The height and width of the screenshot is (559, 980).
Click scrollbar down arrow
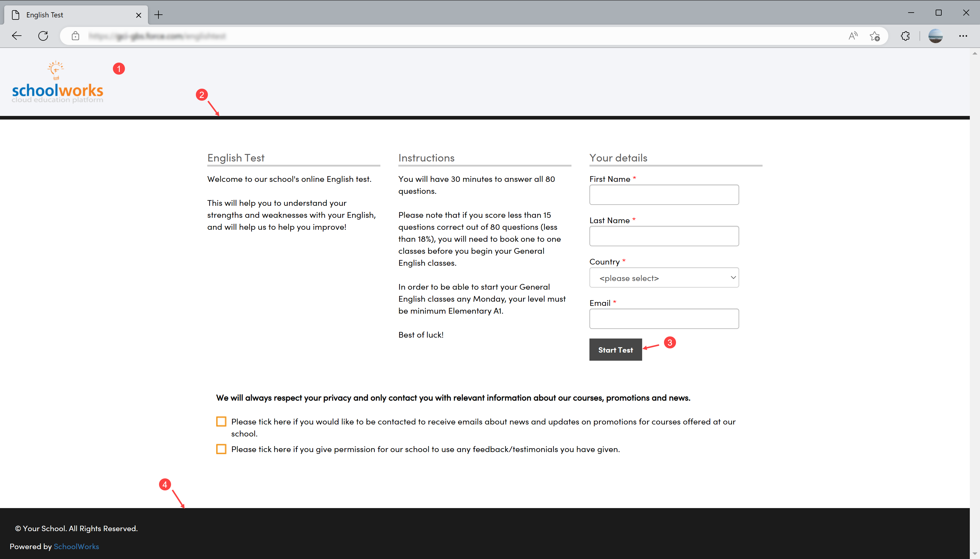[975, 554]
